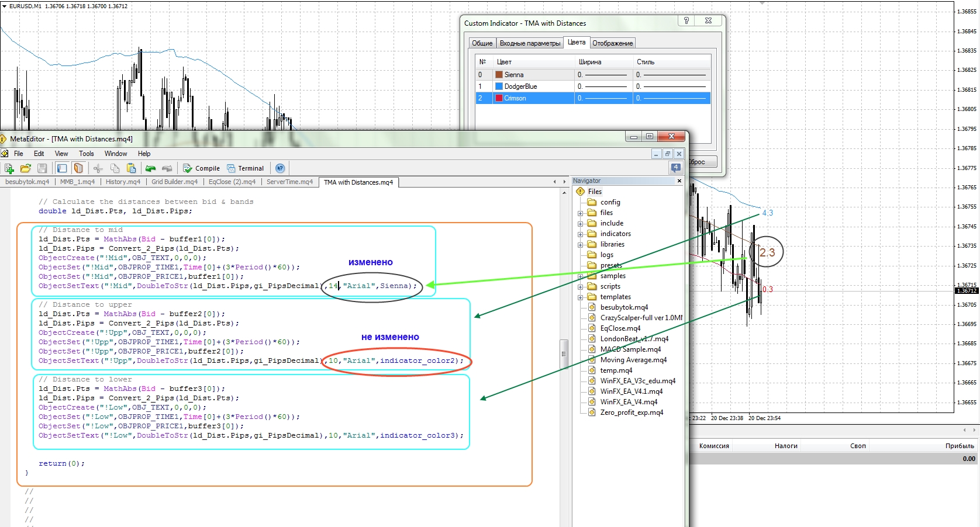Undo with the green arrow icon
Viewport: 980px width, 527px height.
[150, 168]
